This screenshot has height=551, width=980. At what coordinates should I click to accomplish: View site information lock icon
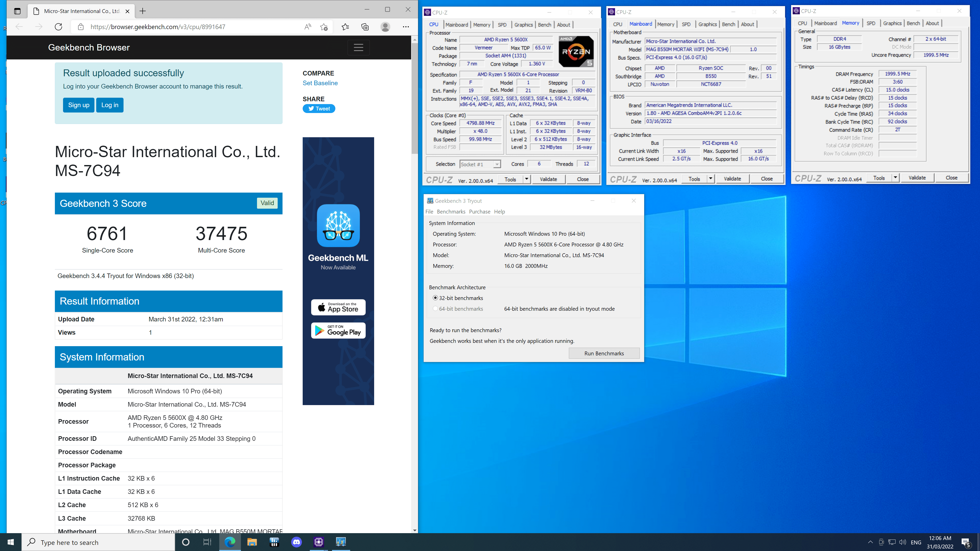click(81, 27)
